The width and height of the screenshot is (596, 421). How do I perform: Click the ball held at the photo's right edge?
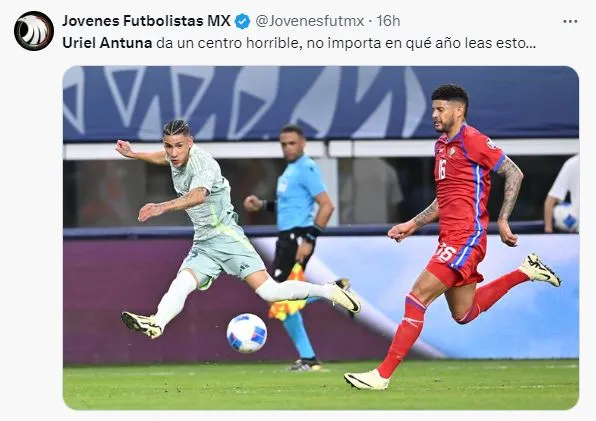(566, 217)
